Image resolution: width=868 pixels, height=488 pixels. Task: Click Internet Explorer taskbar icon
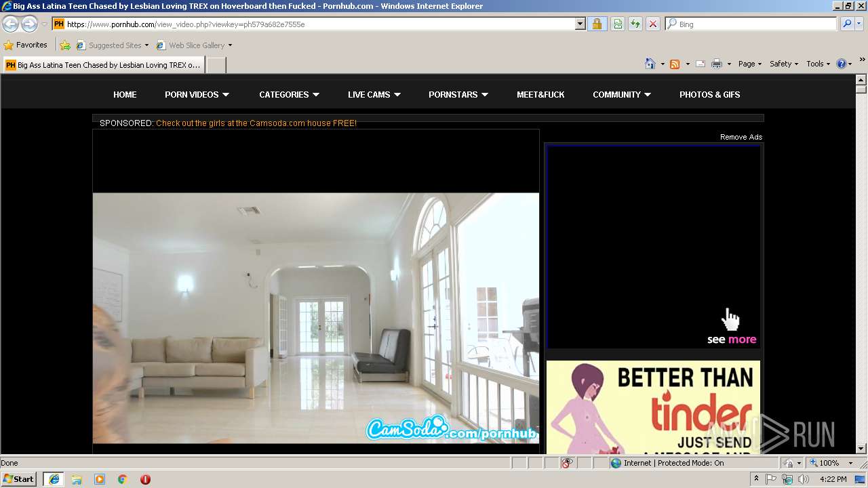(54, 479)
